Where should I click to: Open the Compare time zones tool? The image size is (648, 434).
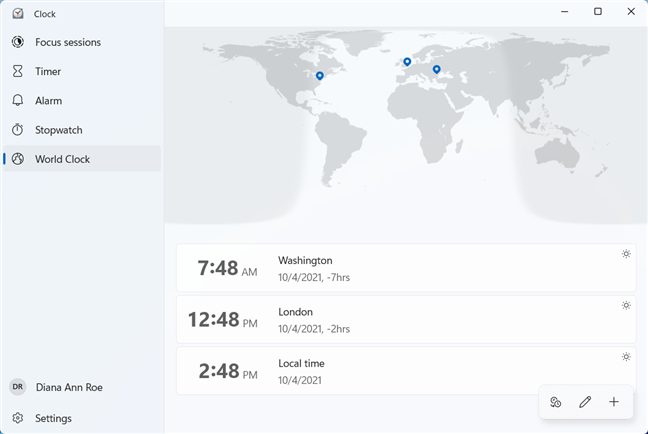tap(556, 402)
